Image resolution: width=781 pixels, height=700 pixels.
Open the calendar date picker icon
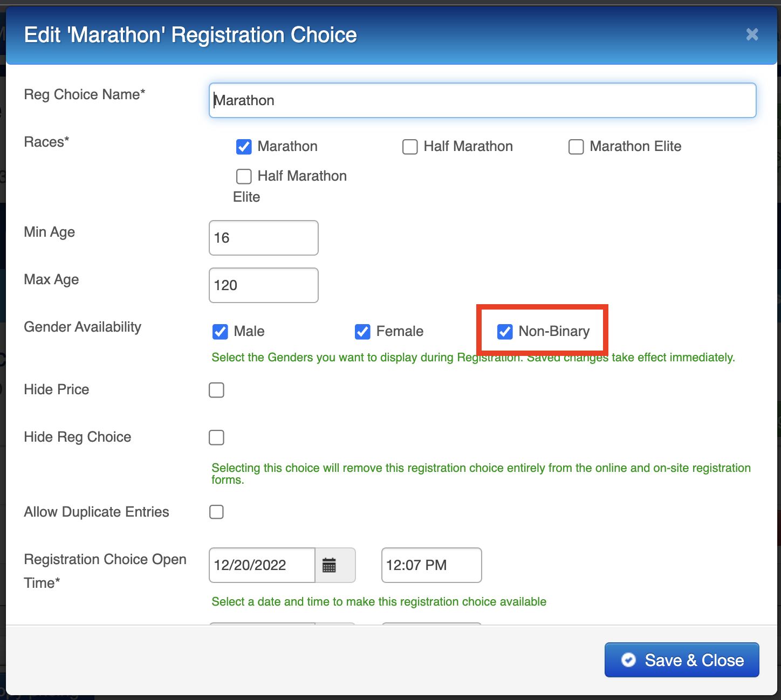click(x=329, y=565)
